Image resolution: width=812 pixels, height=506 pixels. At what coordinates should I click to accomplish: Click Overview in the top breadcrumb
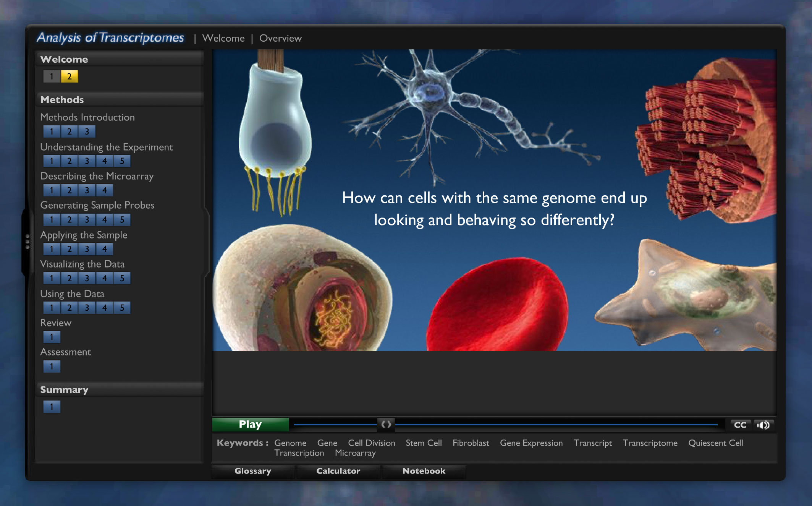[280, 38]
